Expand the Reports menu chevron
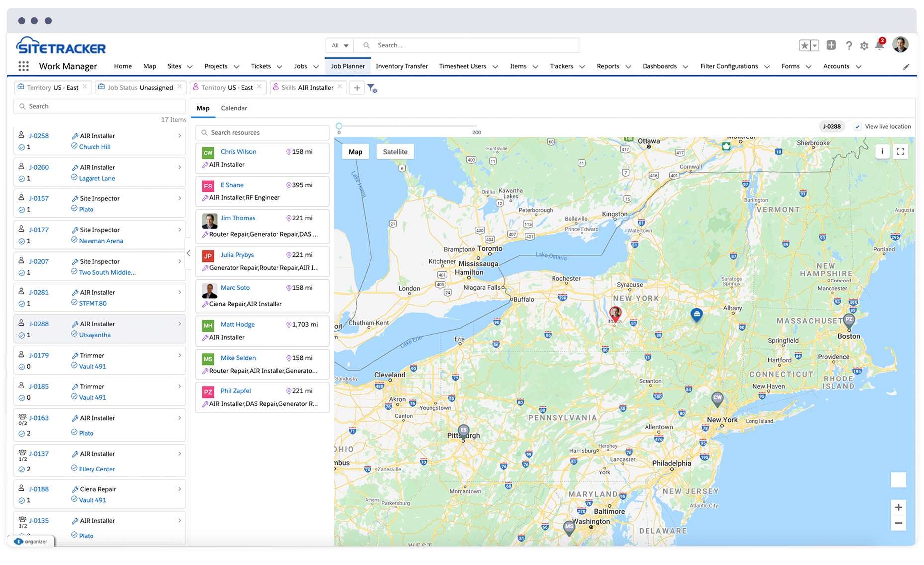This screenshot has width=924, height=565. [628, 67]
